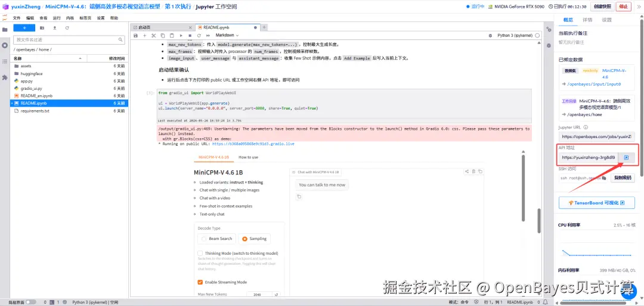644x306 pixels.
Task: Click the new folder icon in file browser
Action: point(42,28)
